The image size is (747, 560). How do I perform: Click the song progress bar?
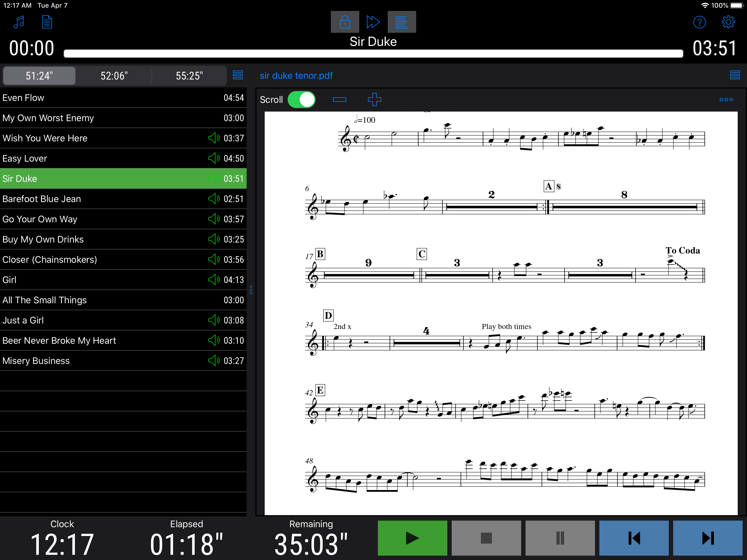[373, 54]
